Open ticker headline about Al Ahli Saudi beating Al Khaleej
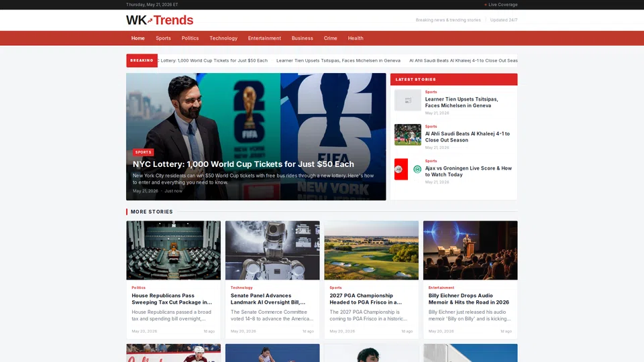Screen dimensions: 644x362 pos(464,60)
